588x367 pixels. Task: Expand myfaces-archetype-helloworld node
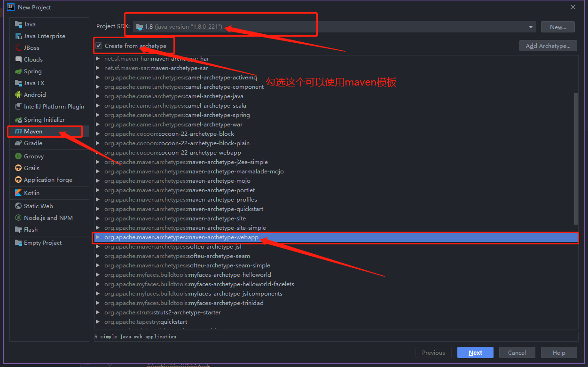[x=98, y=275]
